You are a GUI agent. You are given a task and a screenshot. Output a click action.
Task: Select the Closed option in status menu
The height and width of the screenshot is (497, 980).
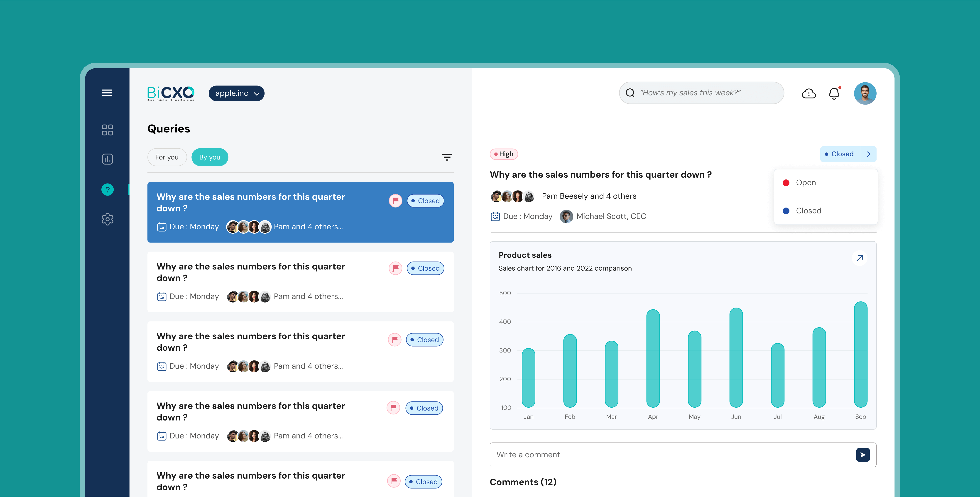pyautogui.click(x=808, y=211)
